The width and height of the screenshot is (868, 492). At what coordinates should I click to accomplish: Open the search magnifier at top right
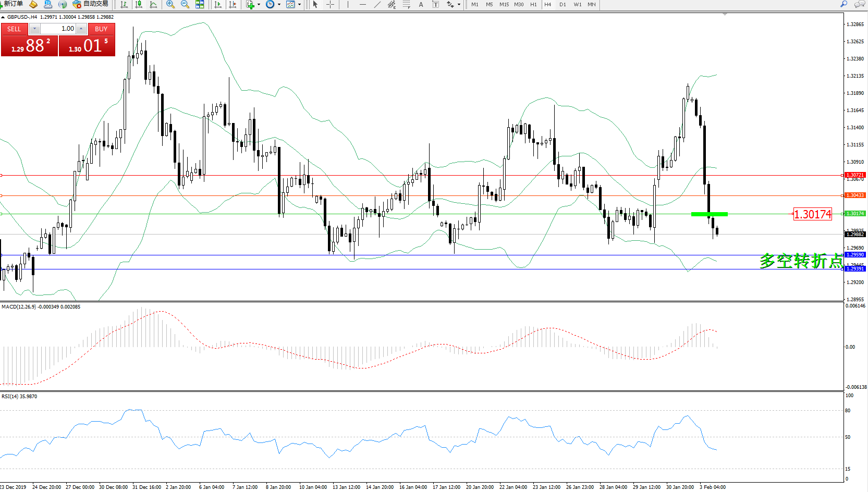(x=843, y=4)
